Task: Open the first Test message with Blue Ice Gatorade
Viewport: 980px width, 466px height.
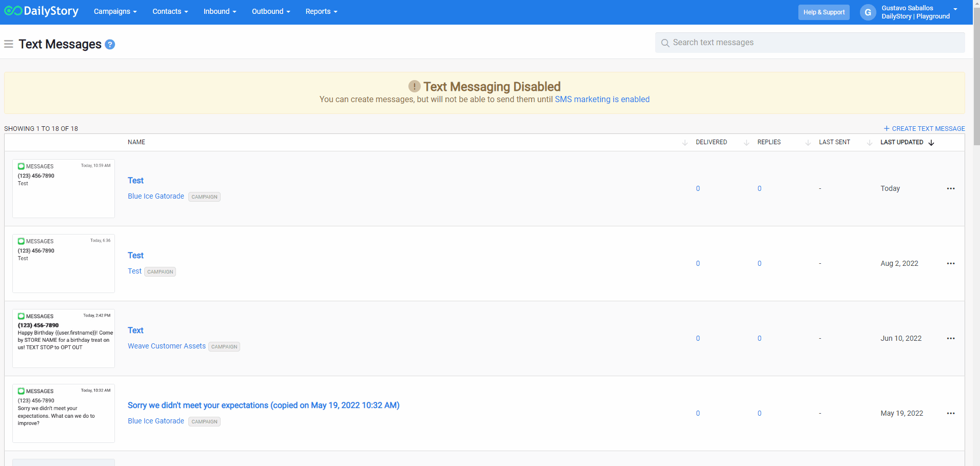Action: pos(135,181)
